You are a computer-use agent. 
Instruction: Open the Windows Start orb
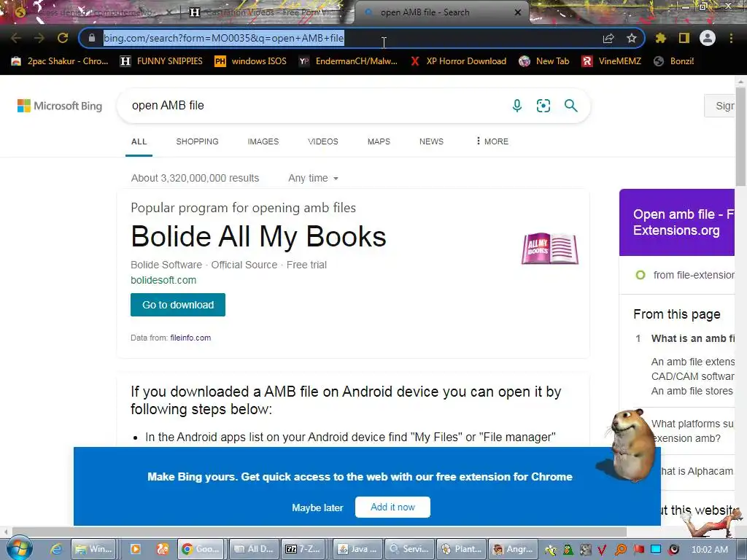[19, 548]
